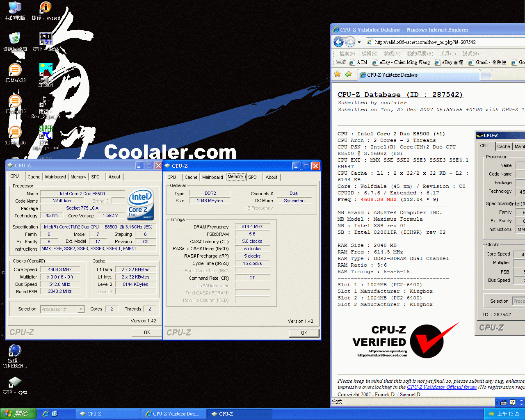Switch to CPU tab in the memory-timings CPU-Z window
Viewport: 525px width, 420px height.
tap(172, 177)
